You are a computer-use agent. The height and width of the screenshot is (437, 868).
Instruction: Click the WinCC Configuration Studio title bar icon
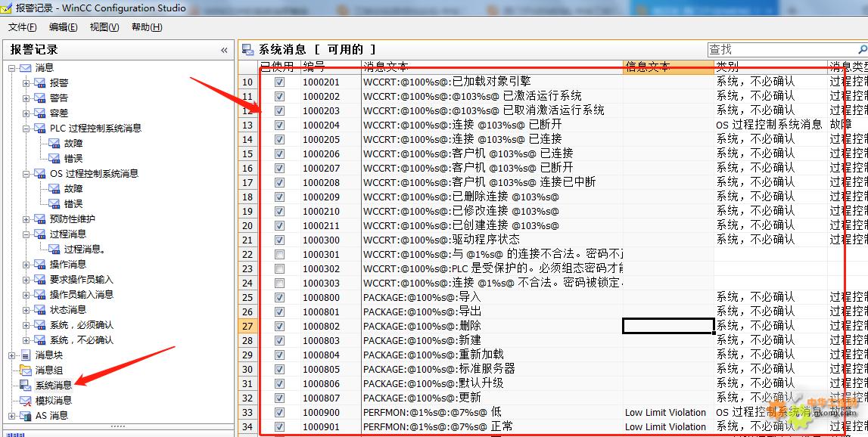(x=7, y=8)
